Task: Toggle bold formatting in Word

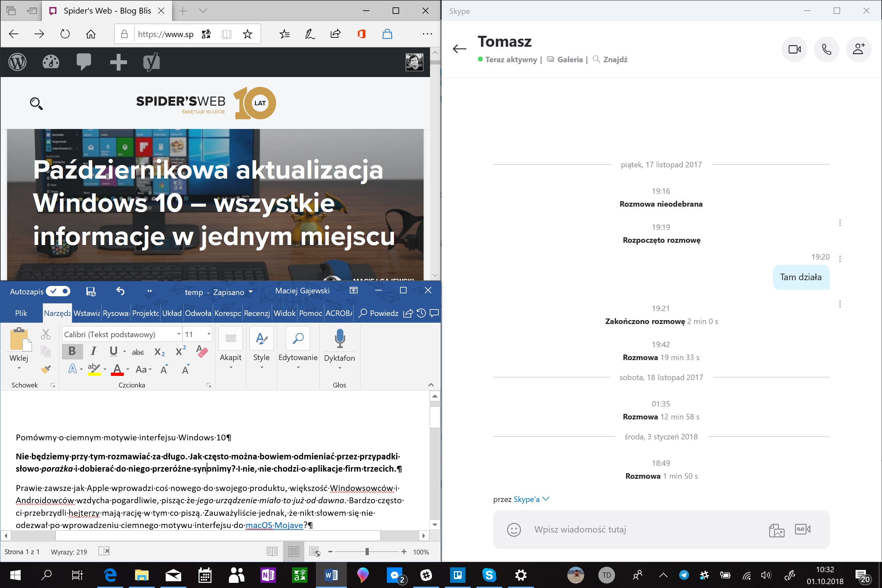Action: 72,351
